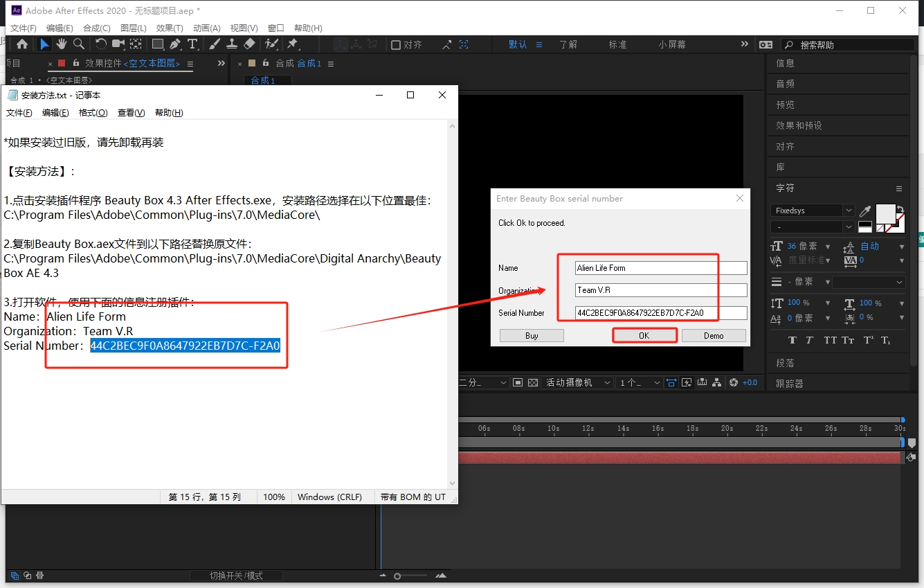Screen dimensions: 924x588
Task: Toggle the transparency grid button
Action: 533,382
